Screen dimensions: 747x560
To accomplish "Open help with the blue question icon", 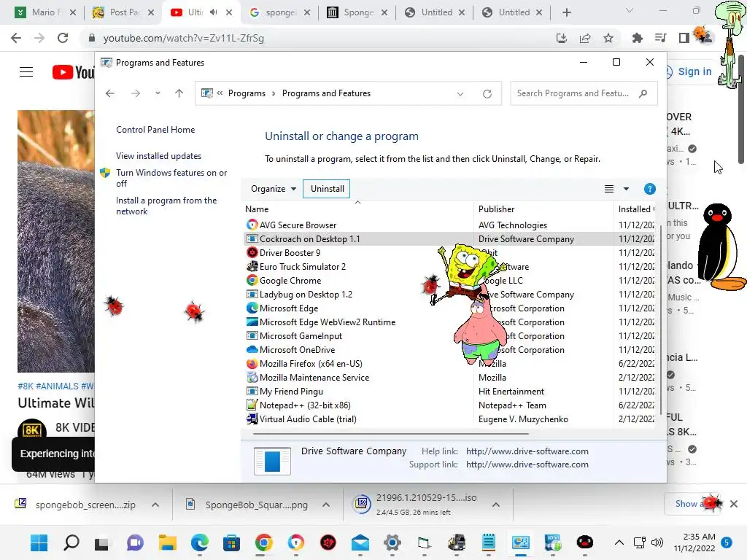I will click(649, 189).
